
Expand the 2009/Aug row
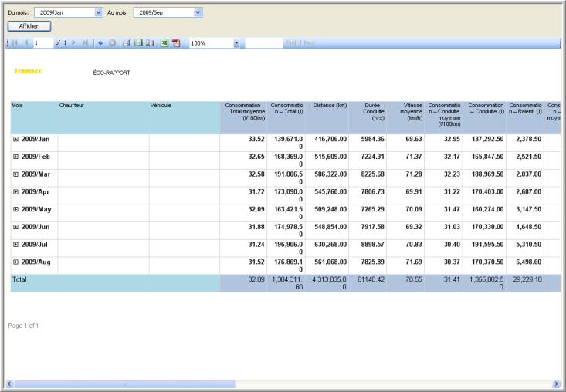point(15,262)
